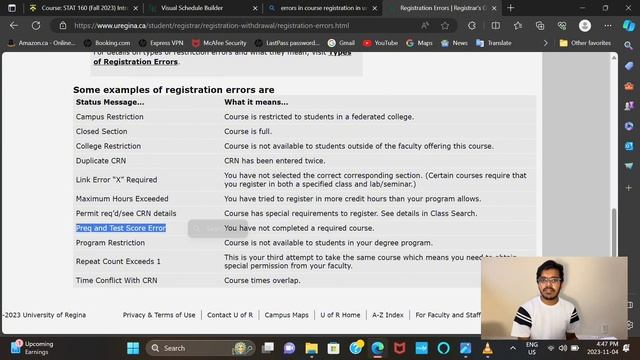Add this page to favorites star
The width and height of the screenshot is (640, 360).
445,26
